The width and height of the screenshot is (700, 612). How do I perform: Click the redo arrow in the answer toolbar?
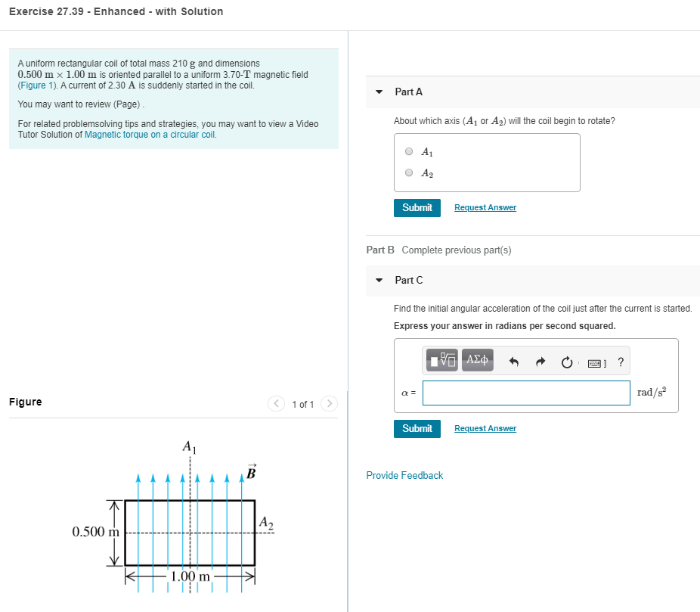tap(540, 361)
